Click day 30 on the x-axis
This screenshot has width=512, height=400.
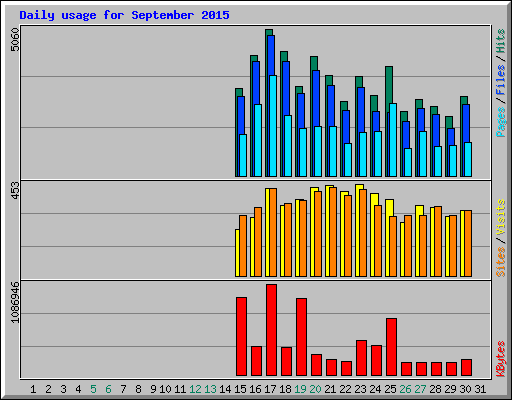pyautogui.click(x=465, y=389)
